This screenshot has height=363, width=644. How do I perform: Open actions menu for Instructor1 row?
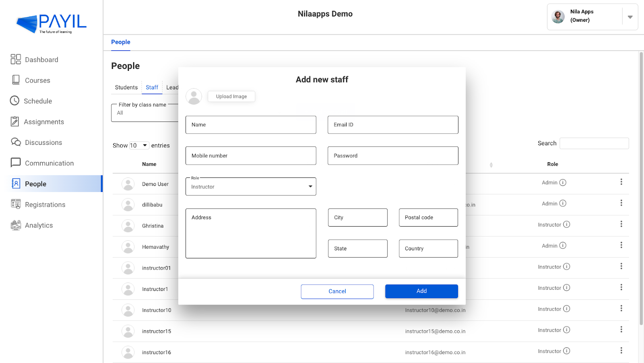tap(621, 287)
